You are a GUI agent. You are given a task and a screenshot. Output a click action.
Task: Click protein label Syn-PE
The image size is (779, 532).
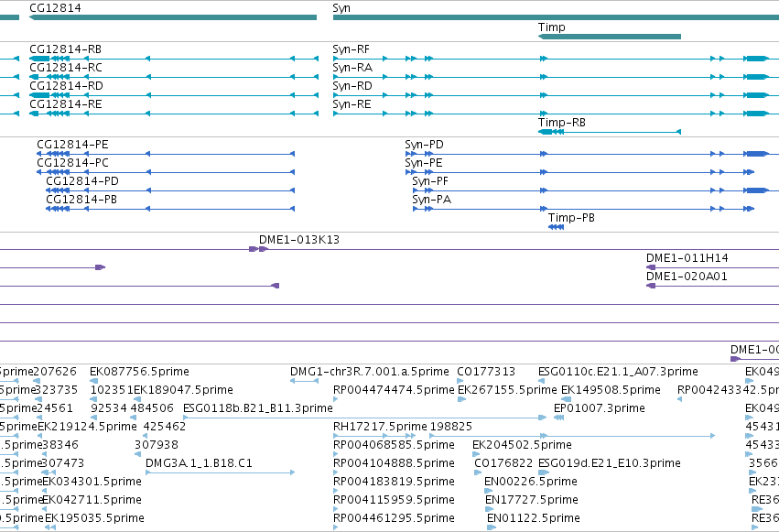[x=423, y=163]
